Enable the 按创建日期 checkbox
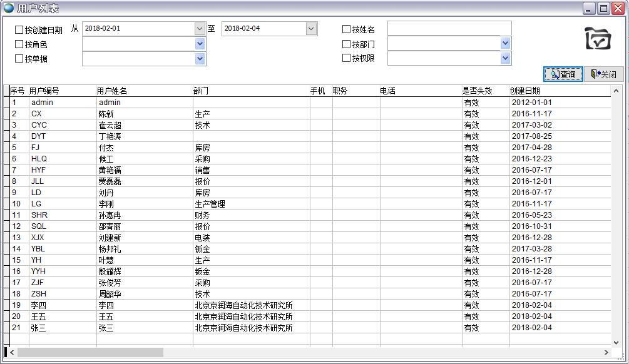Image resolution: width=629 pixels, height=364 pixels. click(x=19, y=29)
